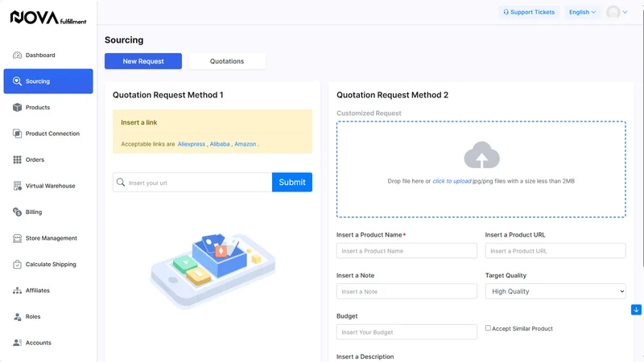The width and height of the screenshot is (644, 362).
Task: Click the Virtual Warehouse building icon
Action: pyautogui.click(x=17, y=186)
